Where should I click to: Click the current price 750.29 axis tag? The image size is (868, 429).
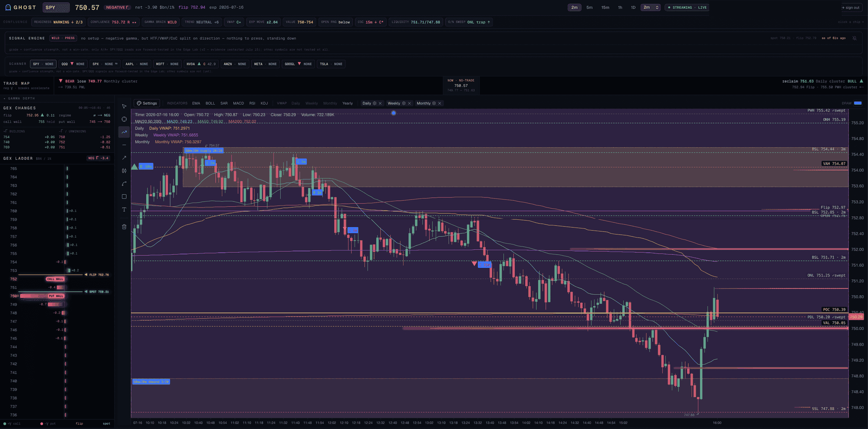[856, 317]
